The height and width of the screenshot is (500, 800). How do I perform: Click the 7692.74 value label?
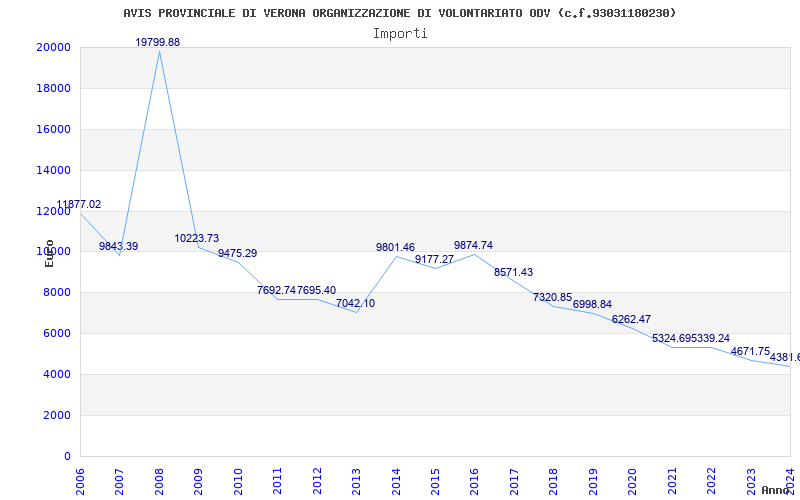click(x=277, y=290)
